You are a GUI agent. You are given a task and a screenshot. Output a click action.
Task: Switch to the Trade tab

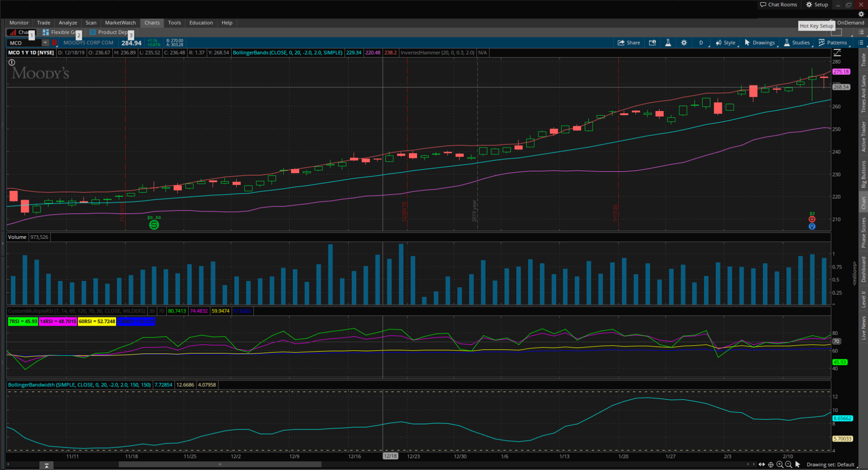pos(44,22)
